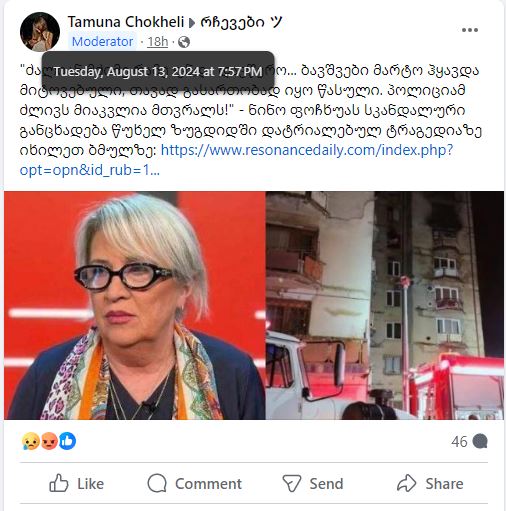Open the photo of woman with glasses

[x=135, y=305]
